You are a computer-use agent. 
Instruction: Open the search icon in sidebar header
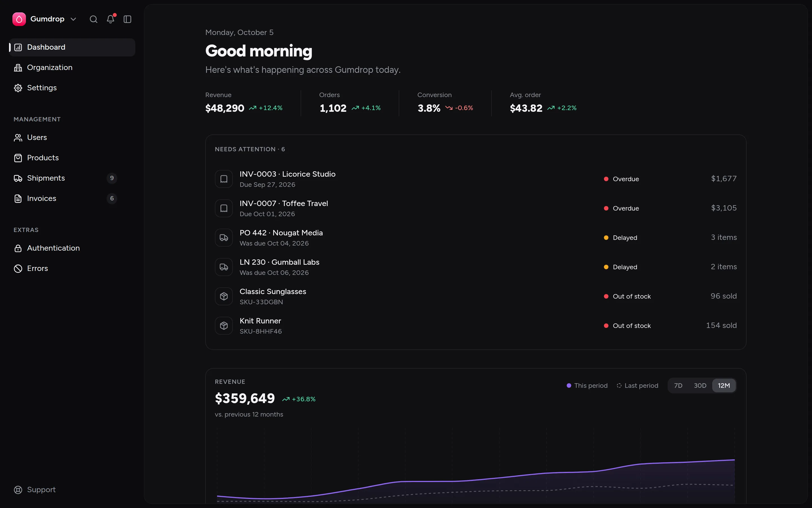coord(94,19)
